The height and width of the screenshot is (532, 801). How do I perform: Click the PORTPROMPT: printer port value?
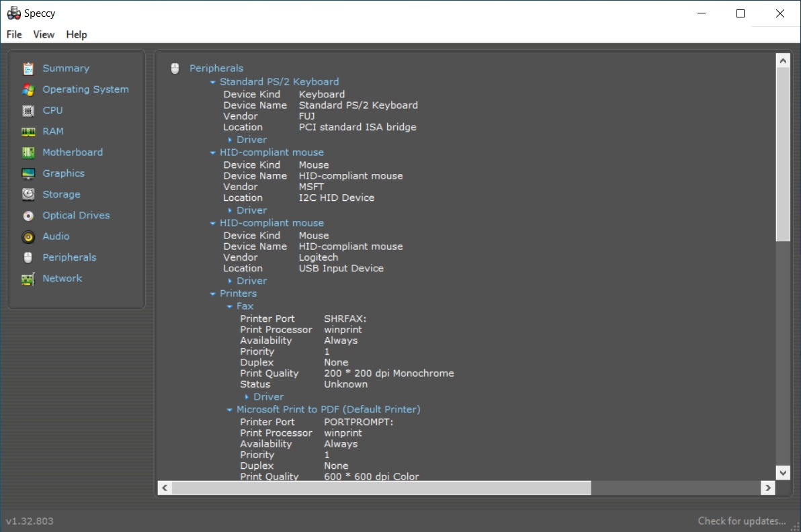(359, 423)
